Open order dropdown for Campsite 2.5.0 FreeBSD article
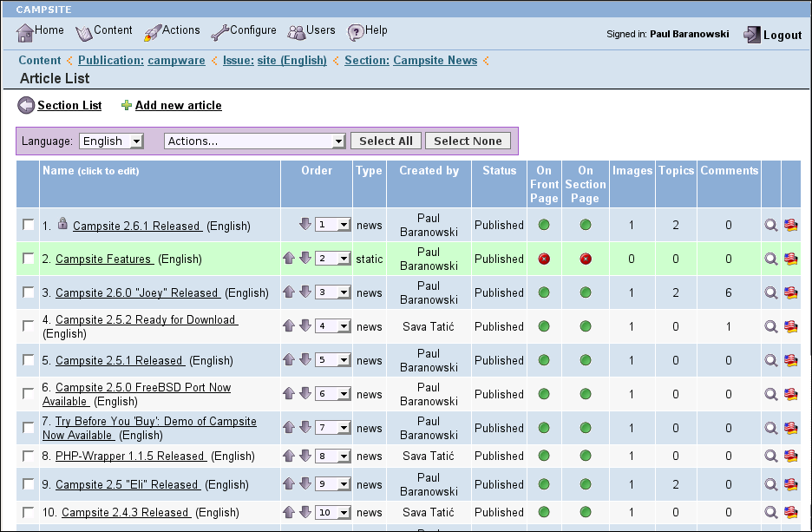 click(x=333, y=394)
